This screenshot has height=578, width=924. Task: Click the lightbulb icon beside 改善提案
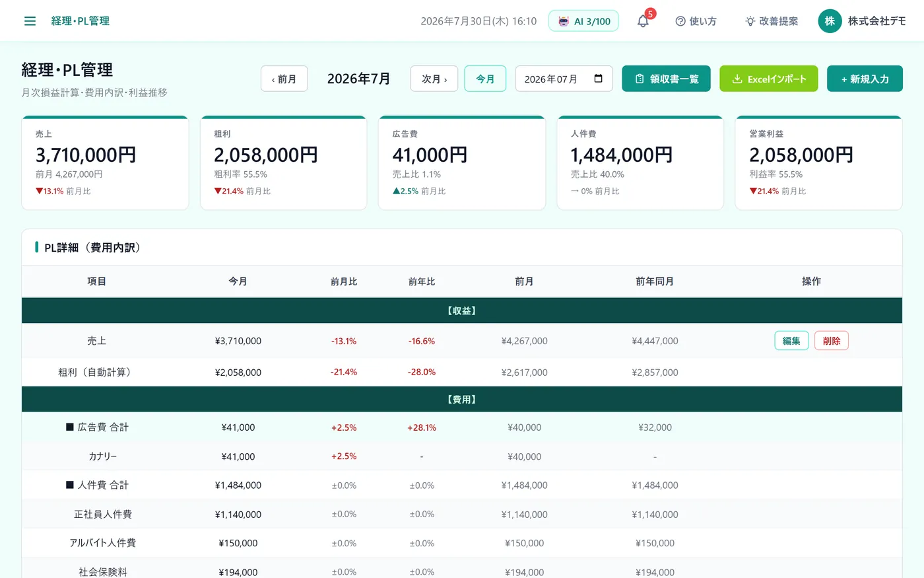coord(750,21)
